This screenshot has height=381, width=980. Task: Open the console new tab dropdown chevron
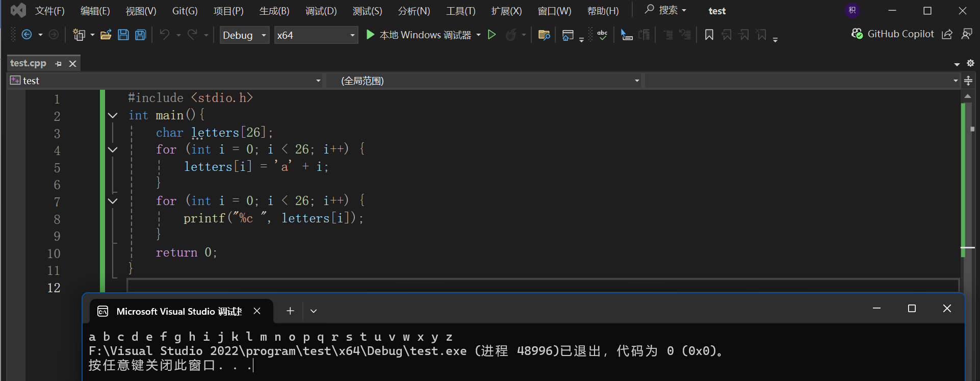coord(314,311)
